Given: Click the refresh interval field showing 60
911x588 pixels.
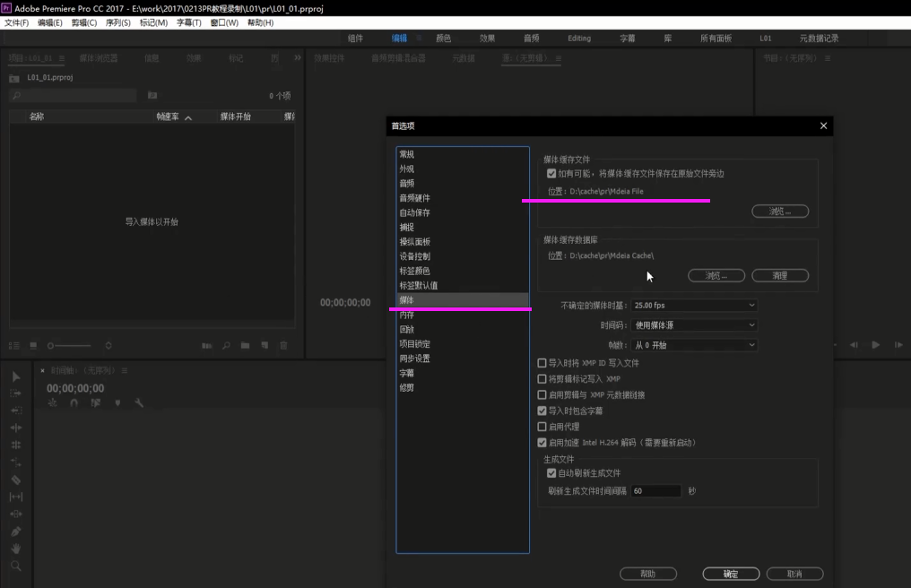Looking at the screenshot, I should [655, 491].
